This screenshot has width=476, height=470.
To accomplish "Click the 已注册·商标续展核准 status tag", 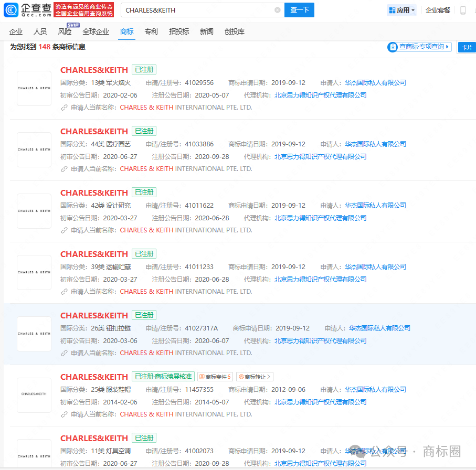I will (163, 377).
